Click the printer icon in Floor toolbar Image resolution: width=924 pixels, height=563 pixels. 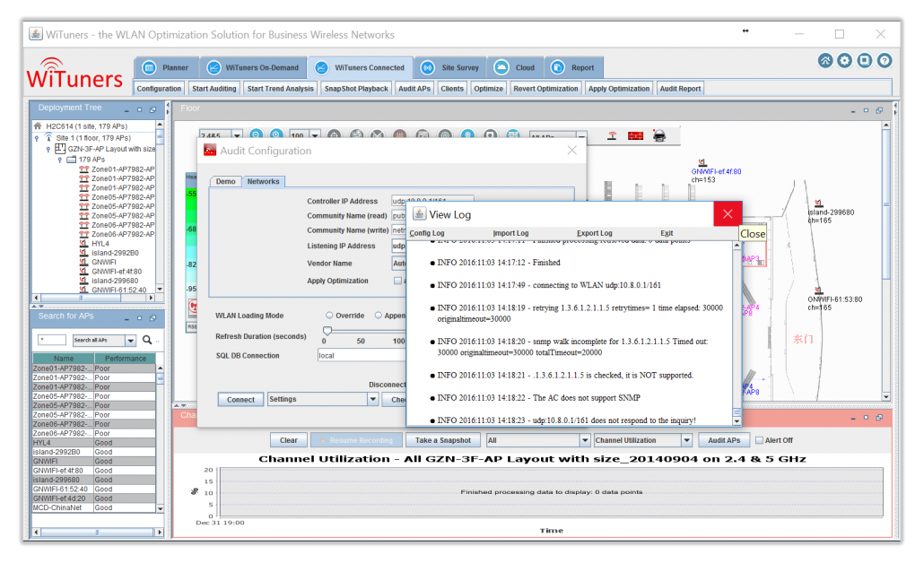[x=659, y=136]
